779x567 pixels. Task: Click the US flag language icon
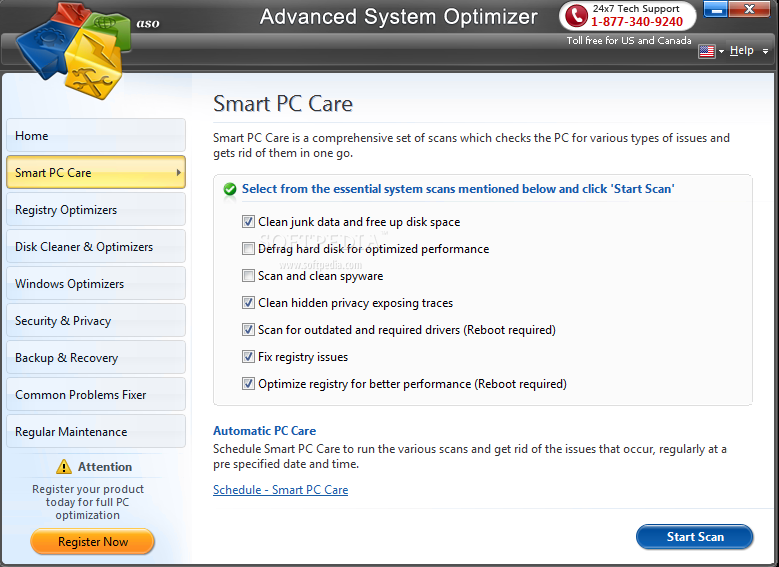click(x=706, y=51)
